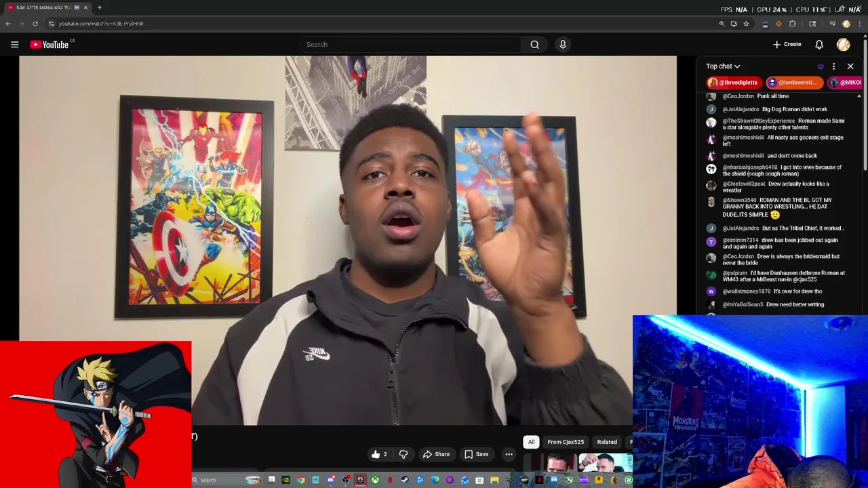This screenshot has width=868, height=488.
Task: Open Google Chrome from taskbar
Action: tap(301, 480)
